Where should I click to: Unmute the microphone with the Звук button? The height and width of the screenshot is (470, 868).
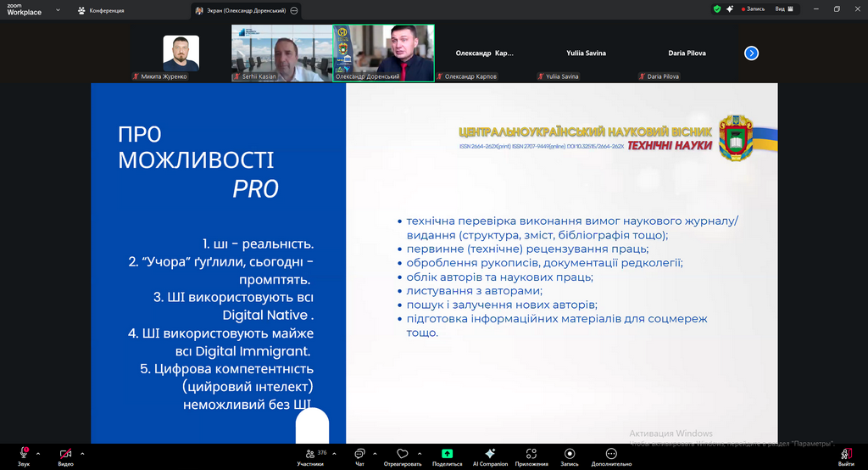(23, 455)
